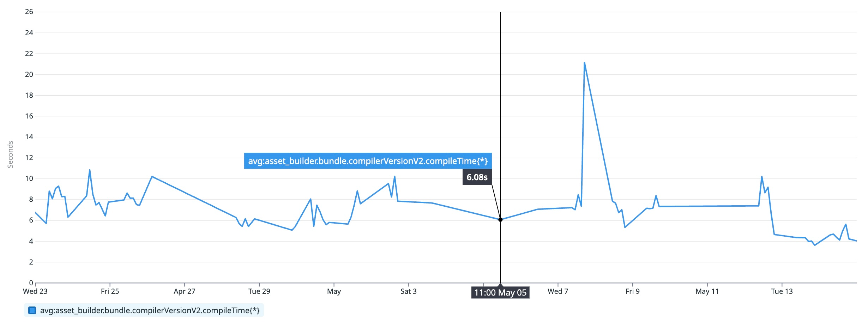Viewport: 868px width, 328px height.
Task: Click the May 11 x-axis label
Action: [707, 291]
